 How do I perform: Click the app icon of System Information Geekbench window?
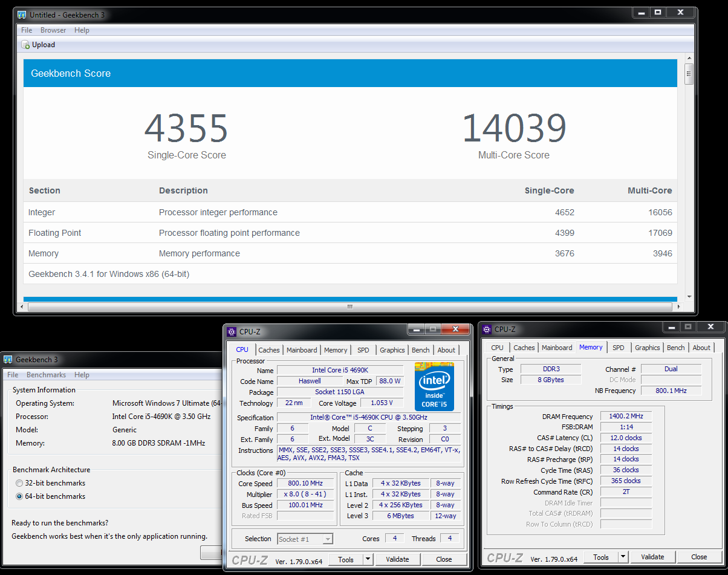8,360
